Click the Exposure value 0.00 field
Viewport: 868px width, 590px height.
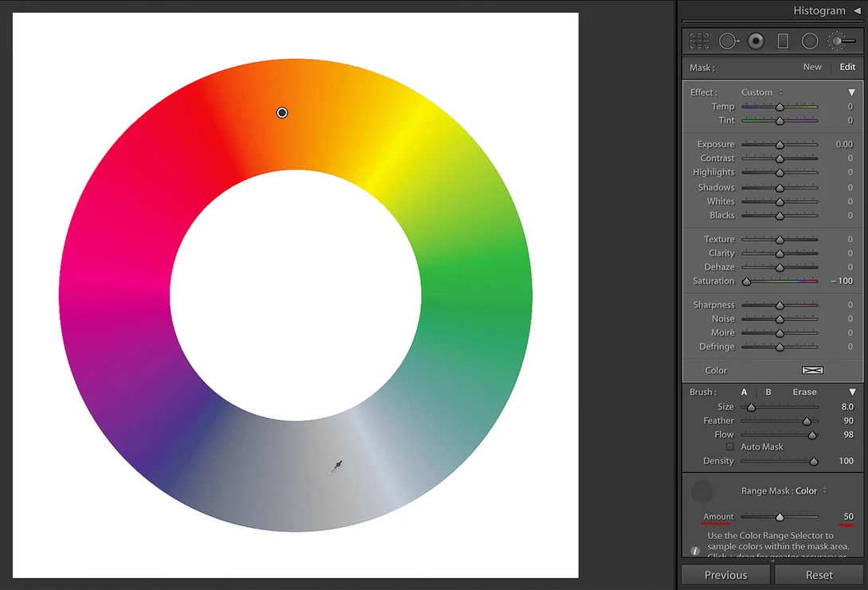coord(844,144)
